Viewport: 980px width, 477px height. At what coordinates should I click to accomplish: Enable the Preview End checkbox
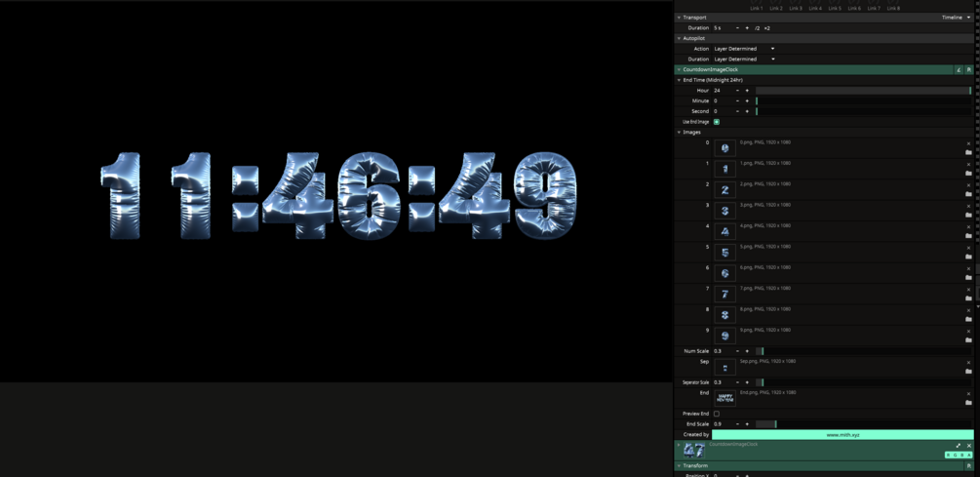pyautogui.click(x=717, y=414)
